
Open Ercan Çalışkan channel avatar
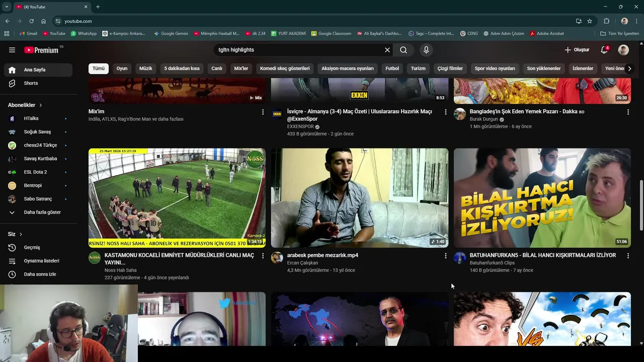pos(277,258)
